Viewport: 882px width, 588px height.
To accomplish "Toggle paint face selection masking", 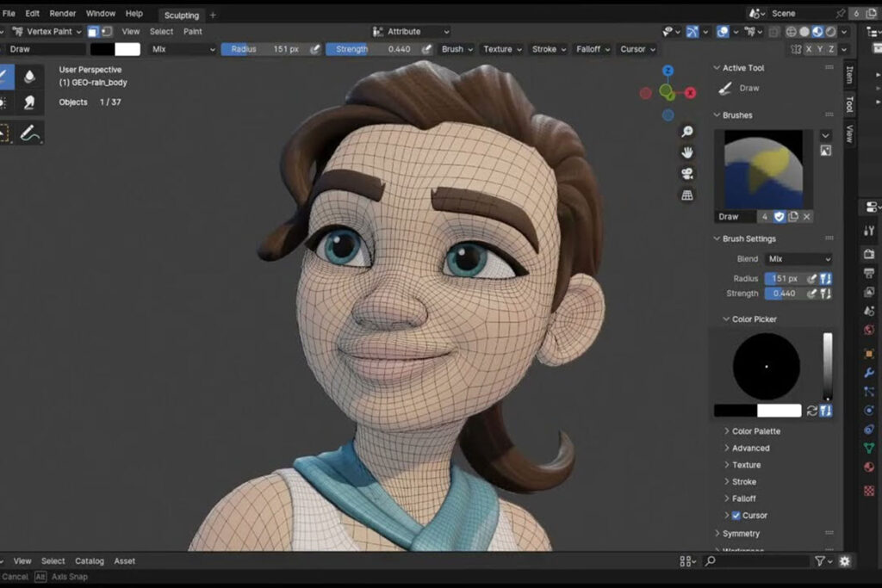I will (x=93, y=32).
